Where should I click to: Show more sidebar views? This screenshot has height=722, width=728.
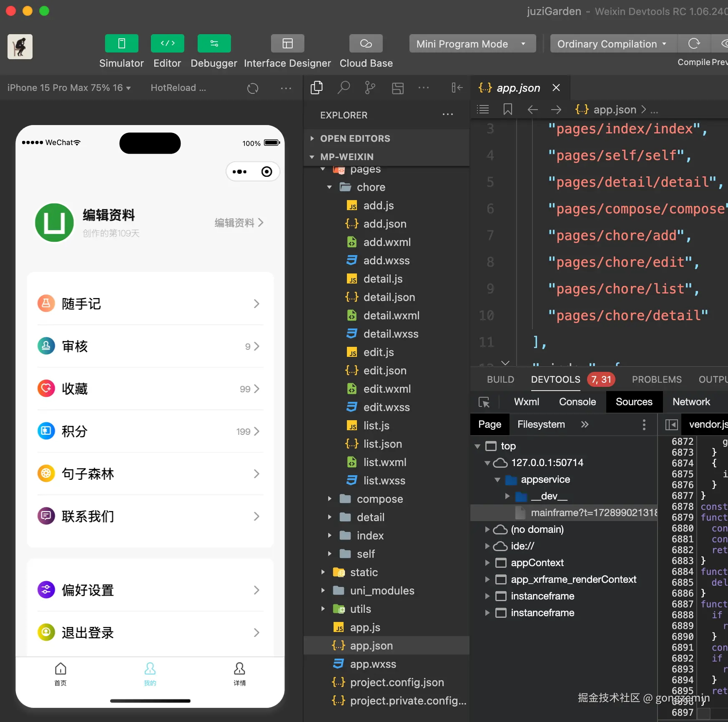coord(424,88)
